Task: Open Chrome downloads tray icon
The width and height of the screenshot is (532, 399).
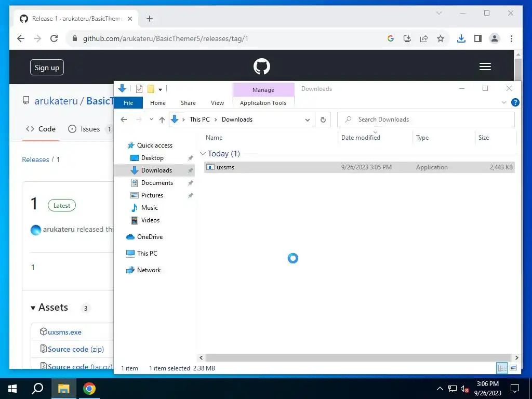Action: [x=461, y=38]
